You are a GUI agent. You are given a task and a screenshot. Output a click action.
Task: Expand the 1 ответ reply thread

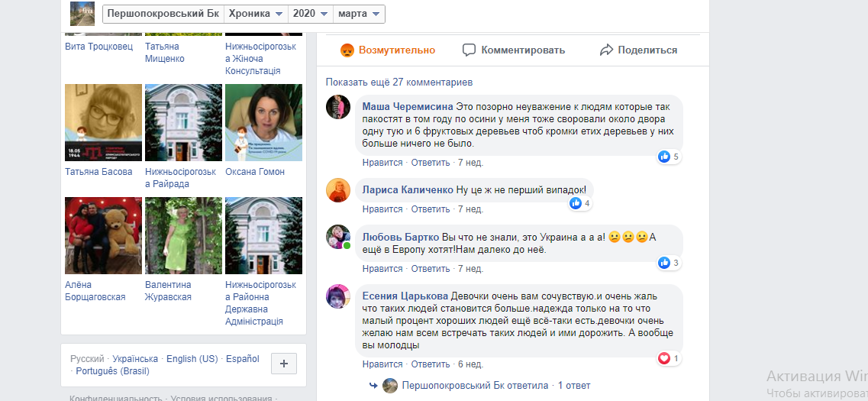pyautogui.click(x=574, y=386)
